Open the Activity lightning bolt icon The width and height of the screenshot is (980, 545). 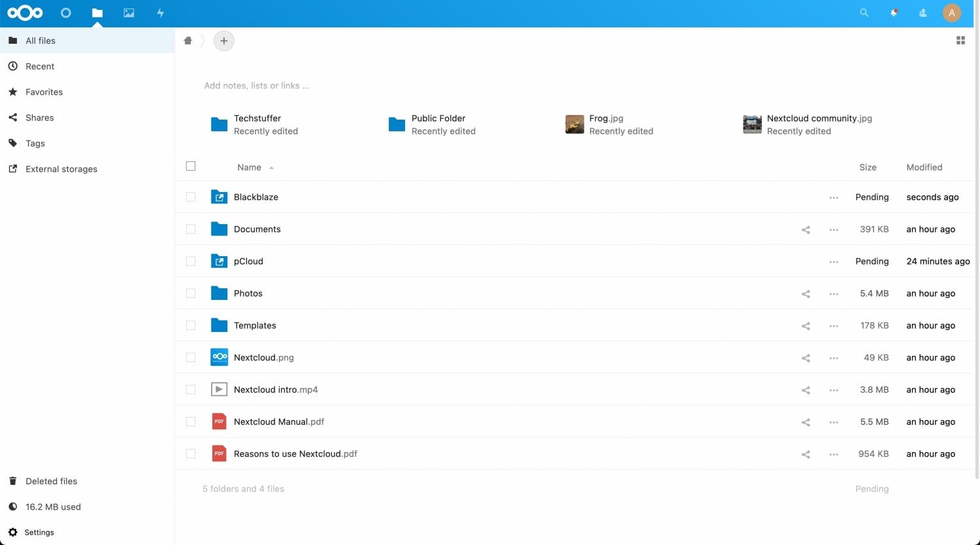(x=160, y=13)
